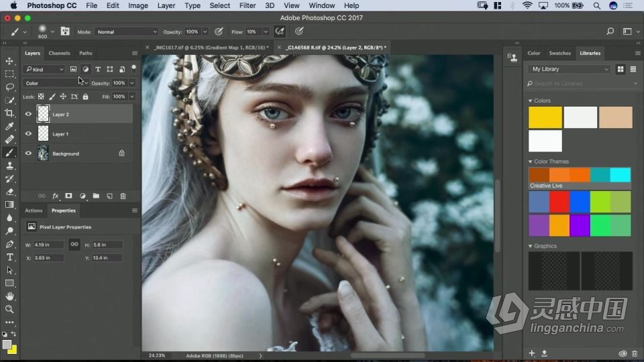Open the Color blend mode dropdown

(x=56, y=83)
